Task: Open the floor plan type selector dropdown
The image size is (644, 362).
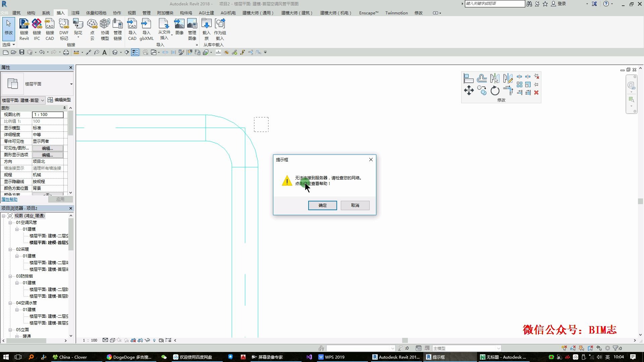Action: pyautogui.click(x=71, y=84)
